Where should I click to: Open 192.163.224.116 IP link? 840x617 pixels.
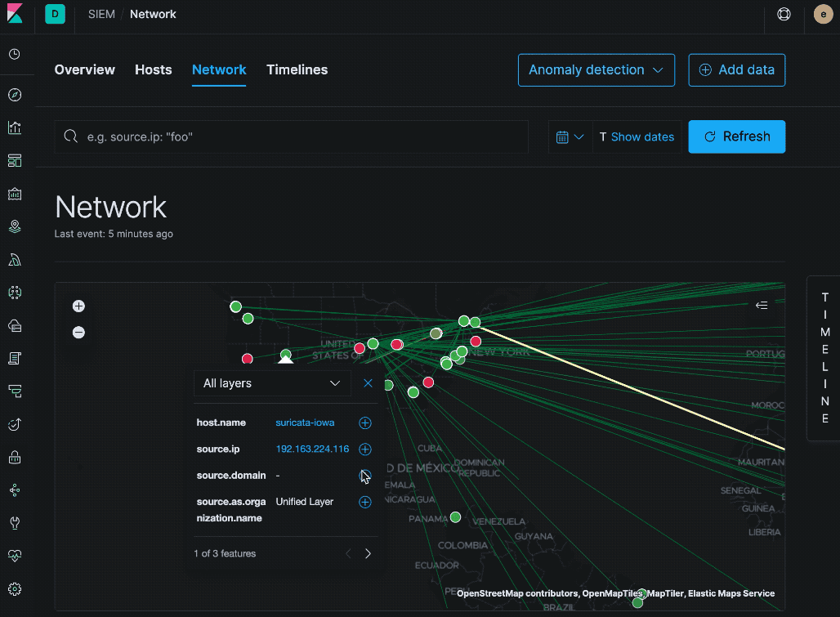point(312,449)
